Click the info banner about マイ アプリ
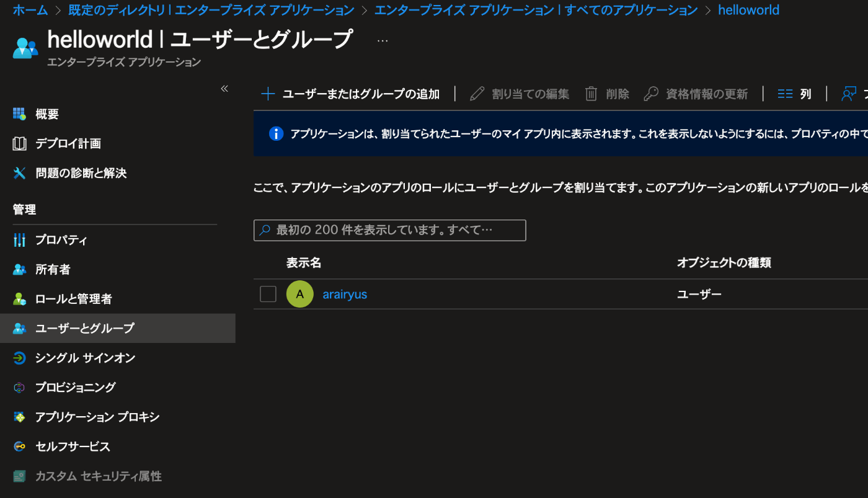Viewport: 868px width, 498px height. [x=560, y=133]
